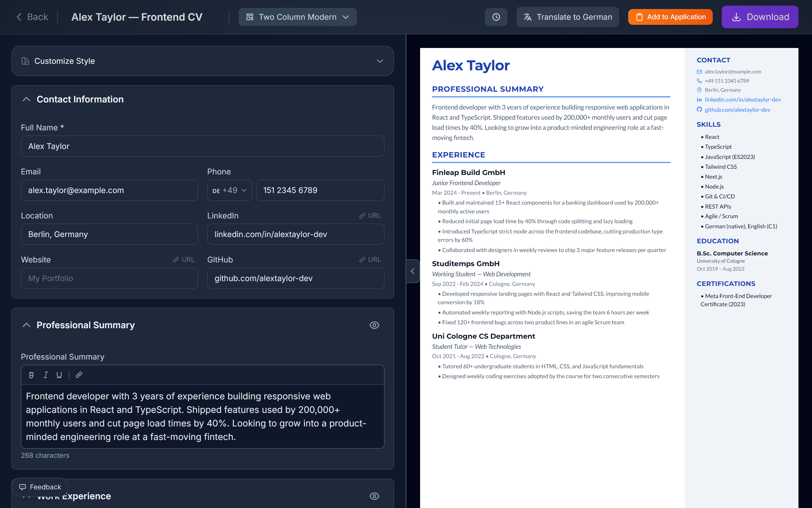Open the Feedback button
Screen dimensions: 812x508
(40, 487)
